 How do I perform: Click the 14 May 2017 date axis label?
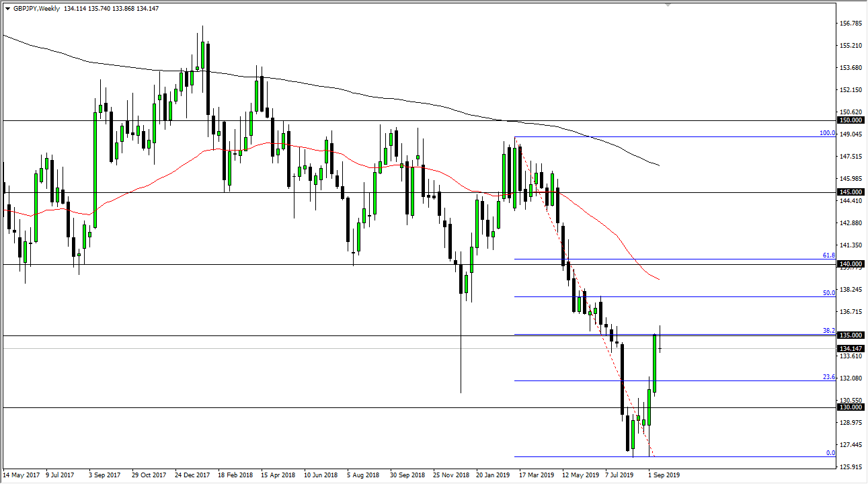coord(22,474)
